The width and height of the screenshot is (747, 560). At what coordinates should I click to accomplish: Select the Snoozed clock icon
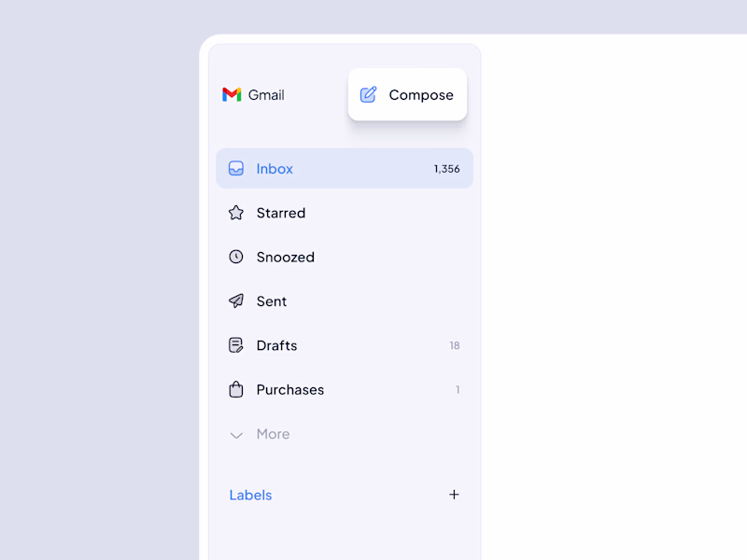pyautogui.click(x=236, y=257)
